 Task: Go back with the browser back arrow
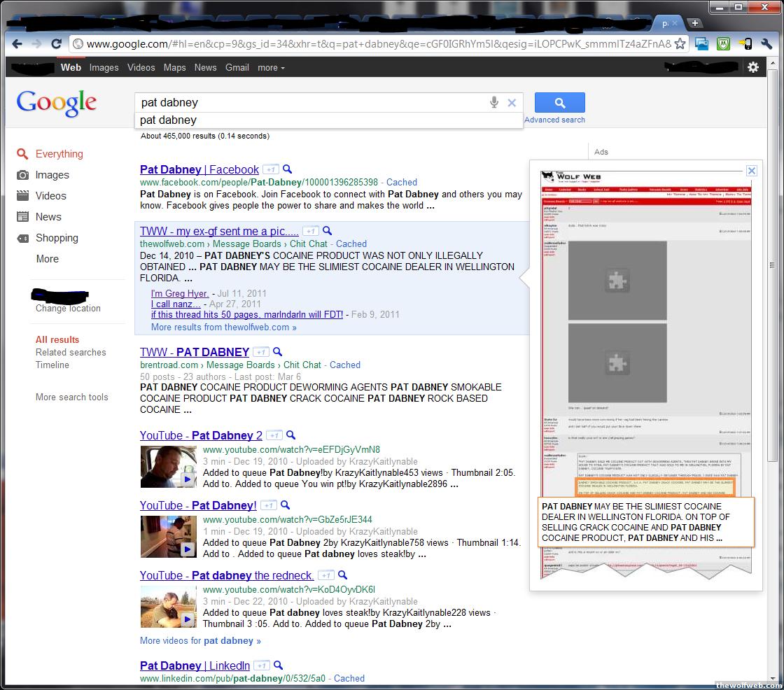click(17, 44)
